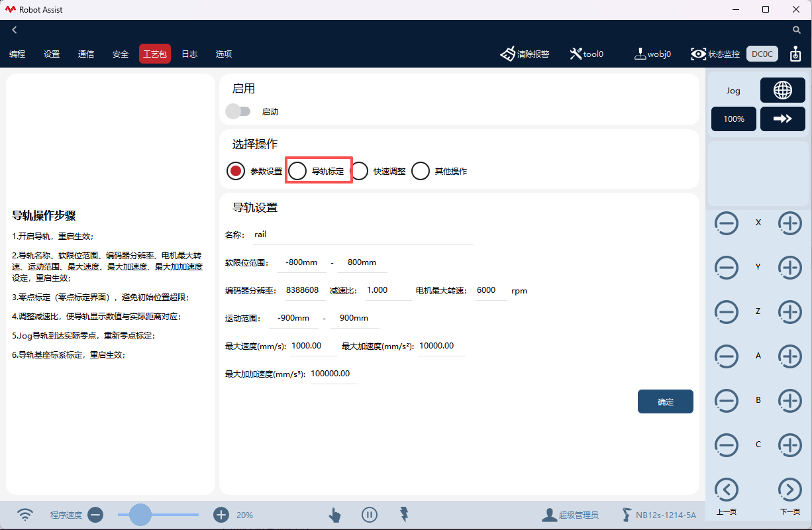Open the 设置 menu item
Screen dimensions: 812x530
[52, 54]
